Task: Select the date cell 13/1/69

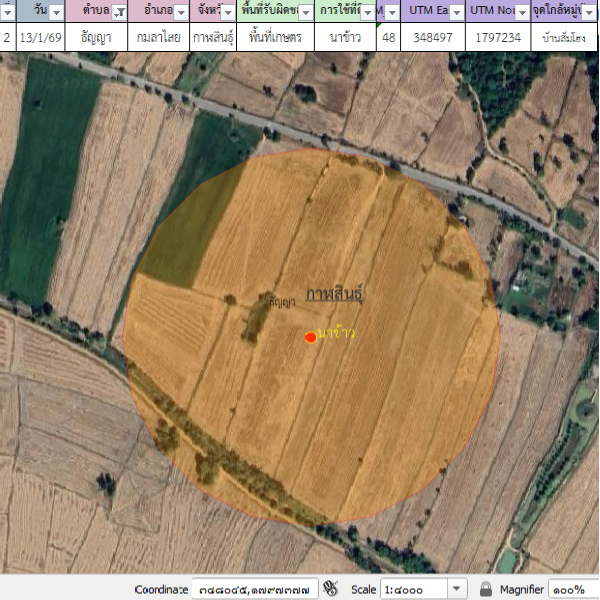Action: point(41,37)
